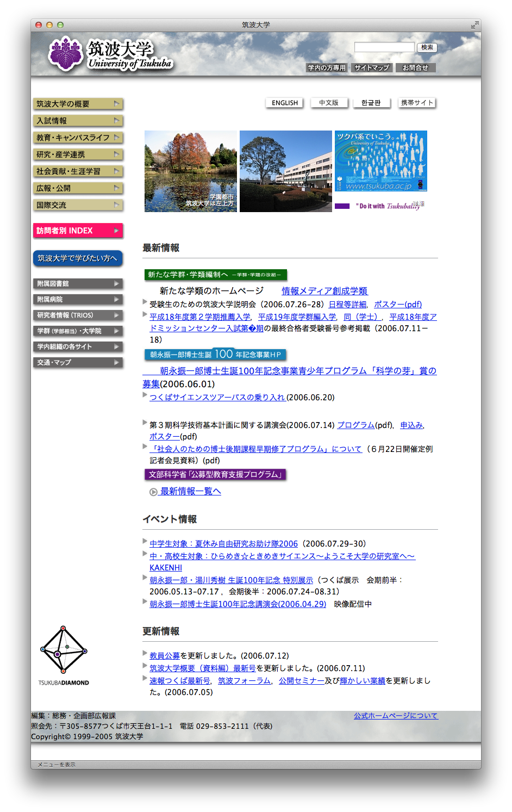The width and height of the screenshot is (512, 812).
Task: Click the 朝永振一郎博士生誕100年記念事業HP banner
Action: (x=215, y=355)
